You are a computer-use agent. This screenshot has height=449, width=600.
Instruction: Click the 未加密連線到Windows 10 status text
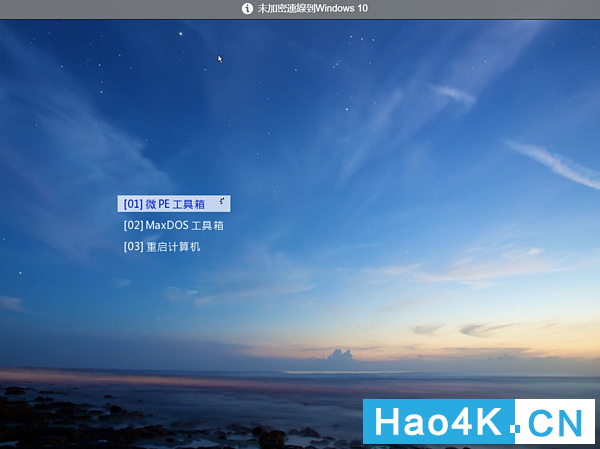313,8
